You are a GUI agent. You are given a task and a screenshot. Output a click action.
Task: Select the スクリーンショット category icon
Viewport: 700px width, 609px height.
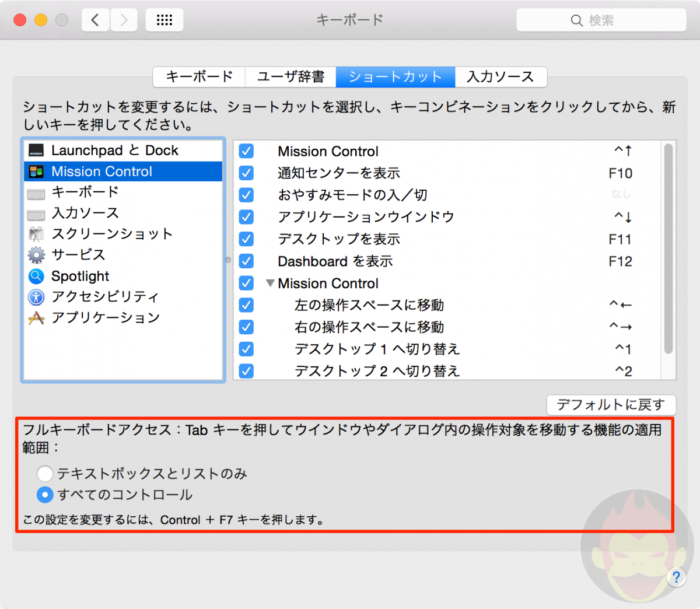pyautogui.click(x=36, y=234)
